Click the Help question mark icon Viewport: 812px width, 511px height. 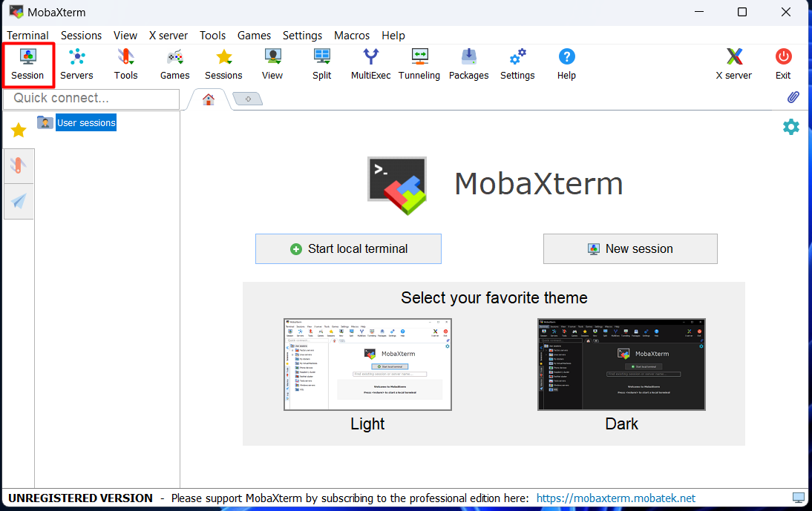[566, 65]
